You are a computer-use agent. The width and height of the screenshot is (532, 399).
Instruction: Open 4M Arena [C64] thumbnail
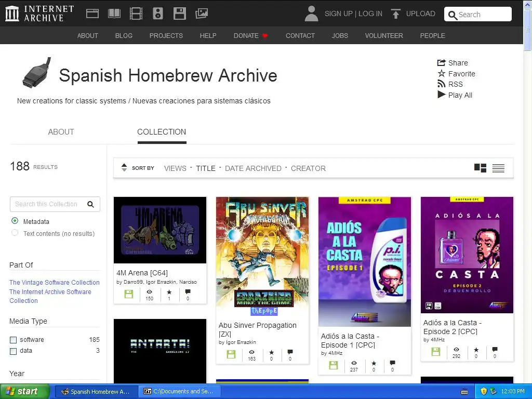tap(160, 230)
